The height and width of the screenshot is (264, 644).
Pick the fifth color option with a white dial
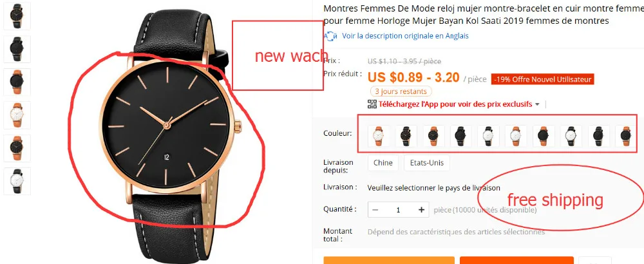click(488, 136)
